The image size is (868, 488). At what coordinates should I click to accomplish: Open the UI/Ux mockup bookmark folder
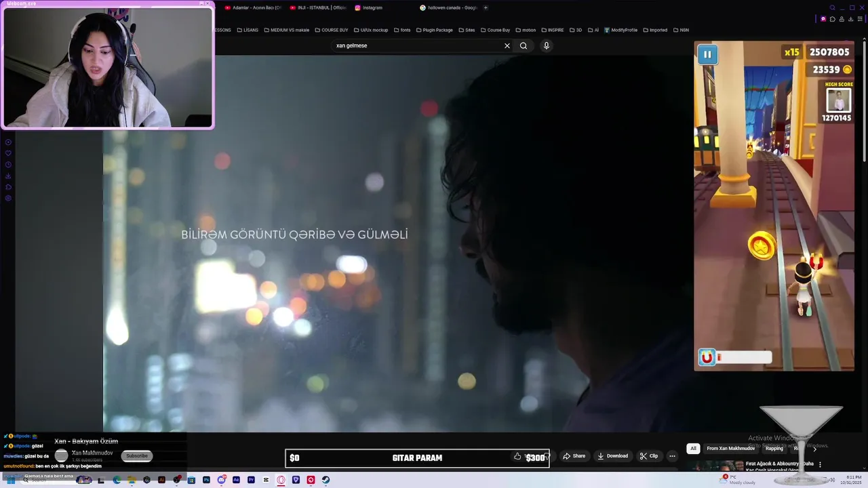(x=370, y=30)
